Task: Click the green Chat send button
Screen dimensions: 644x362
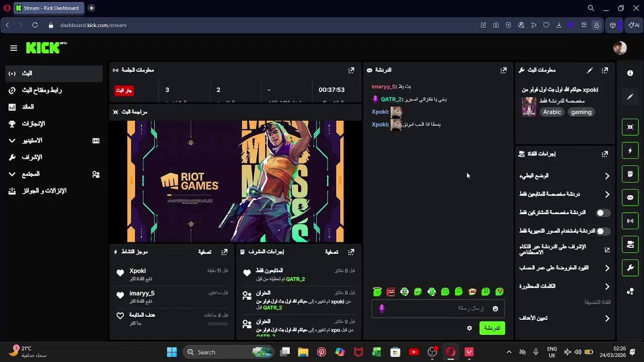Action: pos(492,328)
